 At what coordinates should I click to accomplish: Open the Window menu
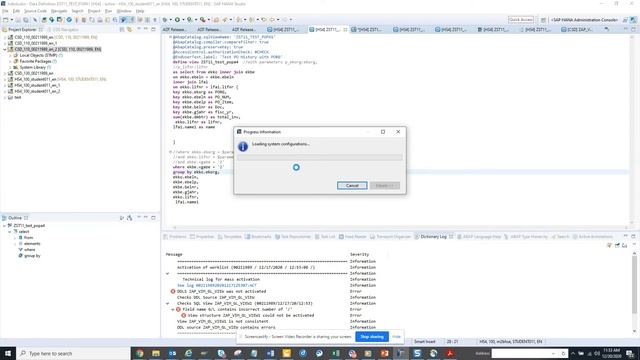pos(124,11)
